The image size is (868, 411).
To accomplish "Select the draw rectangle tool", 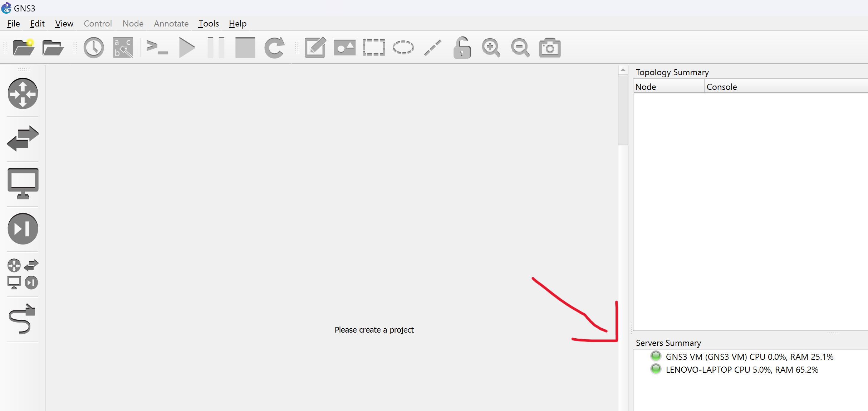I will (x=374, y=47).
